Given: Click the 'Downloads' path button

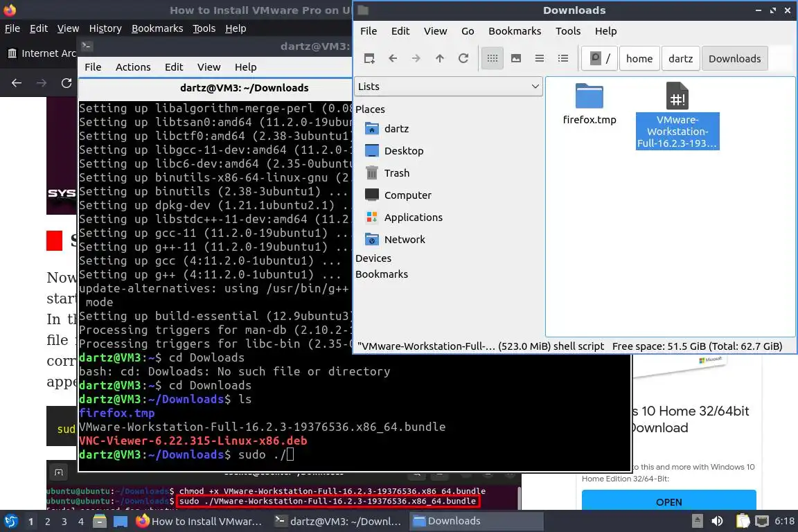Looking at the screenshot, I should pyautogui.click(x=734, y=59).
